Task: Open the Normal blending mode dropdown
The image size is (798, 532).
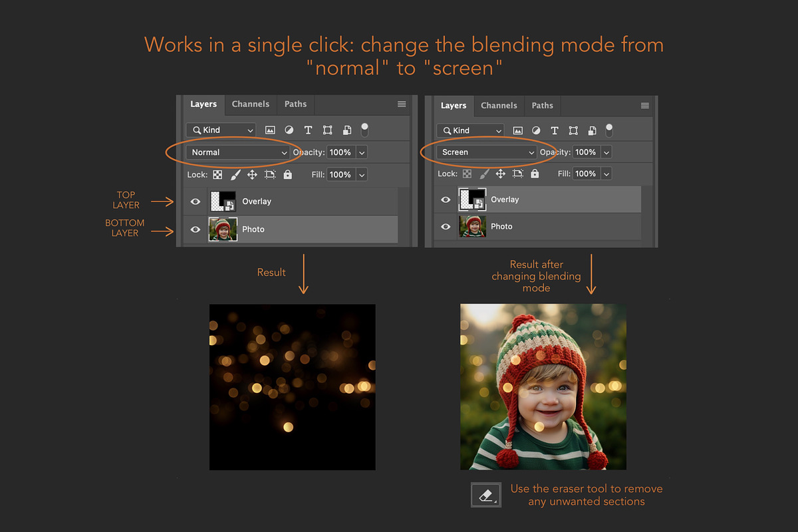Action: pos(237,152)
